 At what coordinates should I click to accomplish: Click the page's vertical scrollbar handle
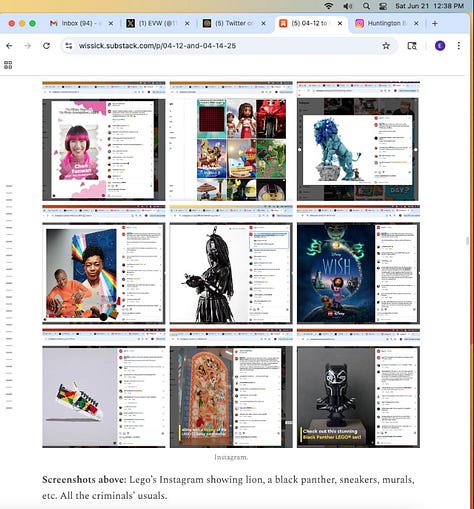[x=467, y=241]
